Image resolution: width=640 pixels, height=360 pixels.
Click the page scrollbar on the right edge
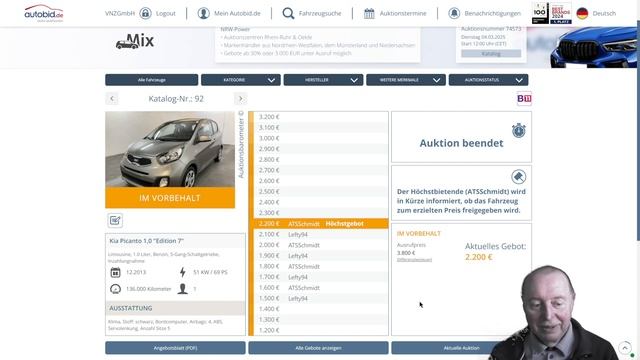tap(638, 131)
